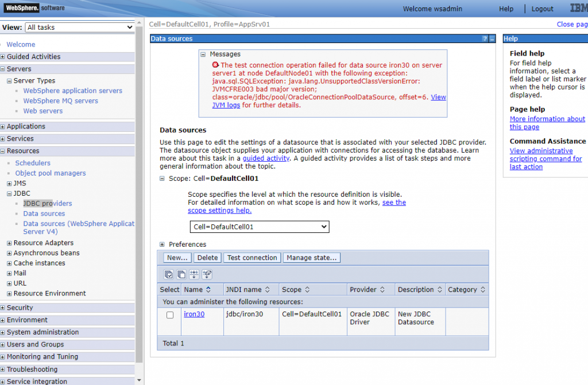The image size is (588, 385).
Task: Open Web servers link
Action: click(42, 111)
